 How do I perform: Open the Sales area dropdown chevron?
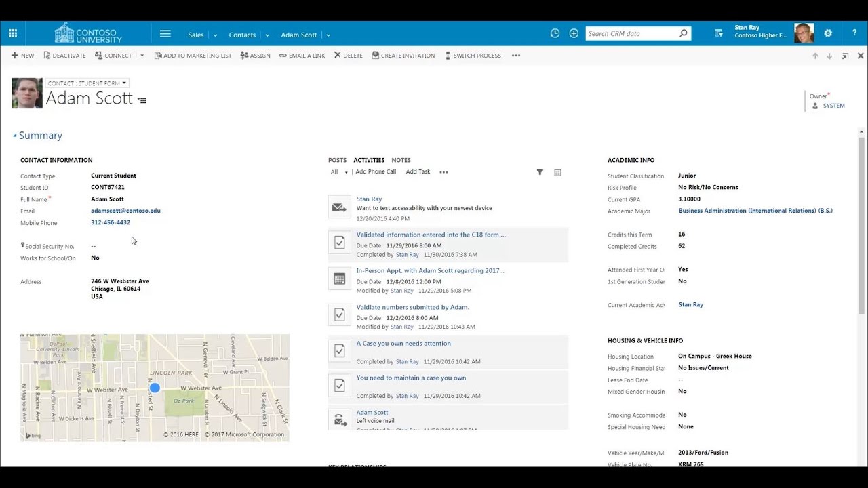tap(215, 35)
